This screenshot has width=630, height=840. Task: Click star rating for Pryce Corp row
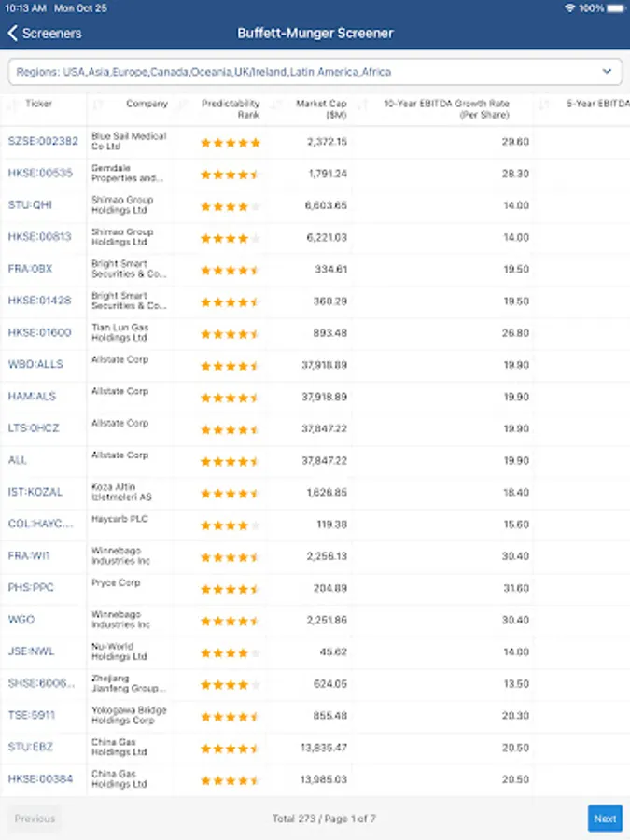231,589
